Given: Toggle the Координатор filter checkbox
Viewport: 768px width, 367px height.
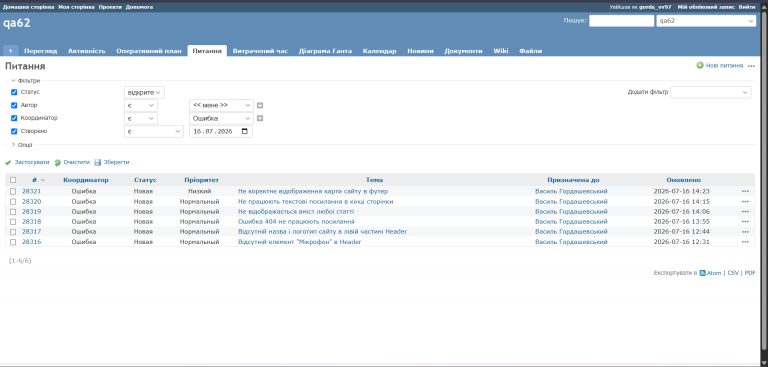Looking at the screenshot, I should pyautogui.click(x=14, y=118).
